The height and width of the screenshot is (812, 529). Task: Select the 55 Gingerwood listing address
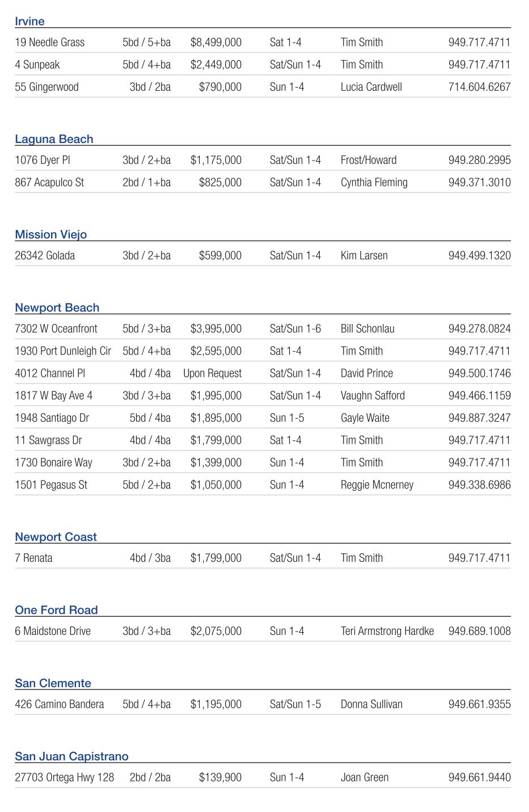pyautogui.click(x=46, y=87)
